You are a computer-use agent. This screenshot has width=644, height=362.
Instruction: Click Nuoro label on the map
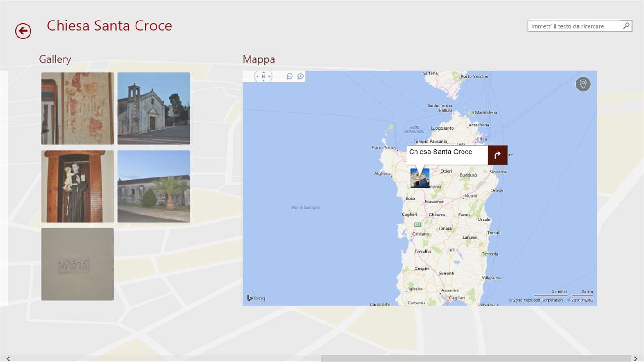coord(471,196)
